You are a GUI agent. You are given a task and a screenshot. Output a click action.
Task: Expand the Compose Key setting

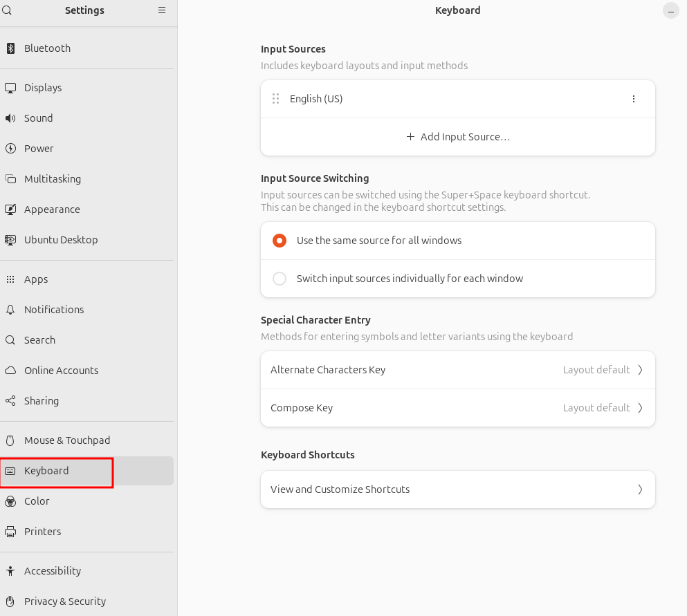click(457, 408)
